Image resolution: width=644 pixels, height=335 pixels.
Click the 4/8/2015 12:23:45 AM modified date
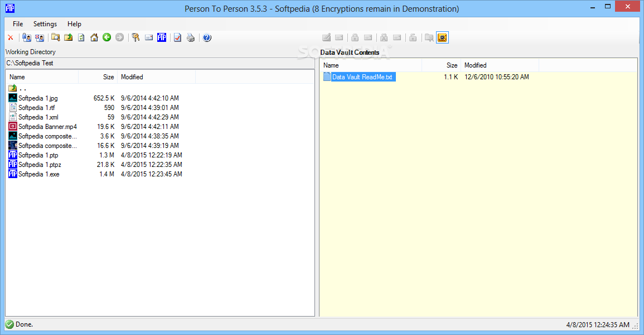pyautogui.click(x=152, y=174)
